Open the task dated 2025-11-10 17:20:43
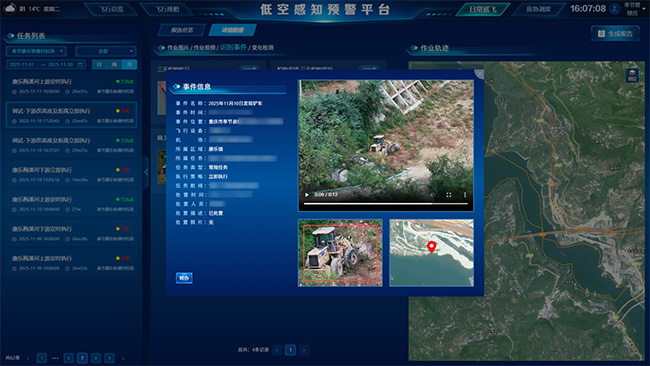The width and height of the screenshot is (650, 366). point(72,115)
